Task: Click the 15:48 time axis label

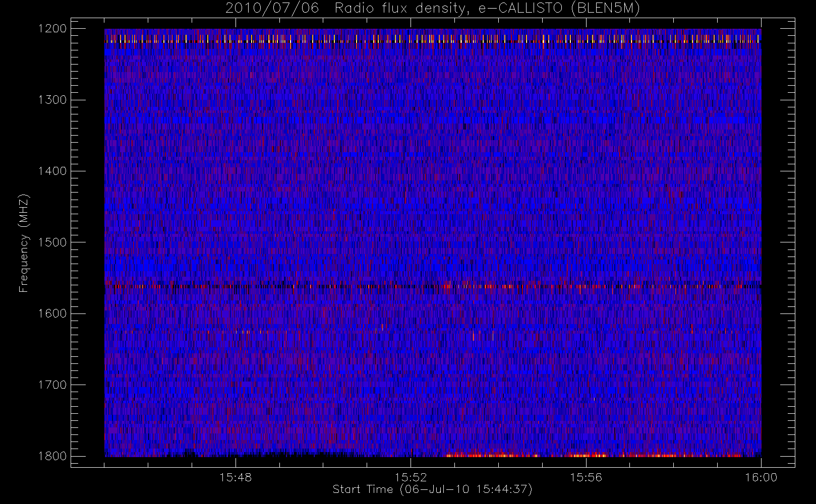Action: coord(236,477)
